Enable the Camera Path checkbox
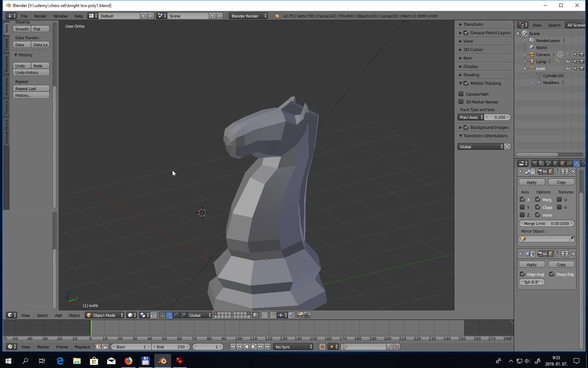 pos(461,94)
